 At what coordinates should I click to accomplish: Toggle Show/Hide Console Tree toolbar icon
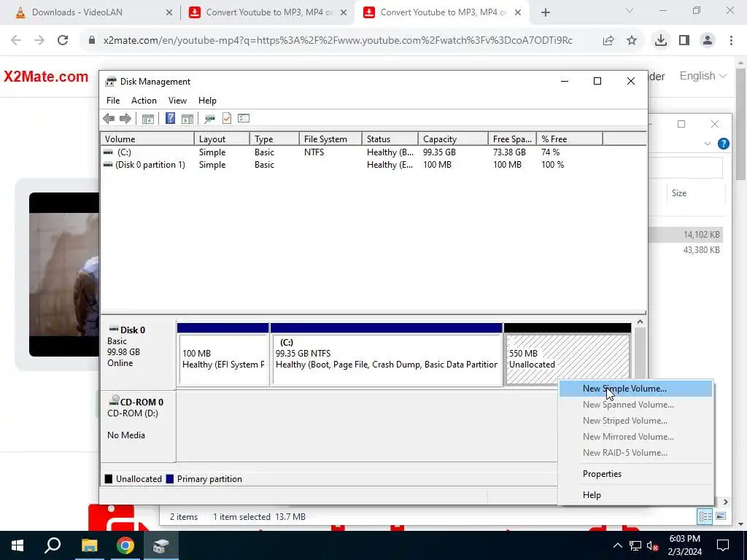coord(148,119)
